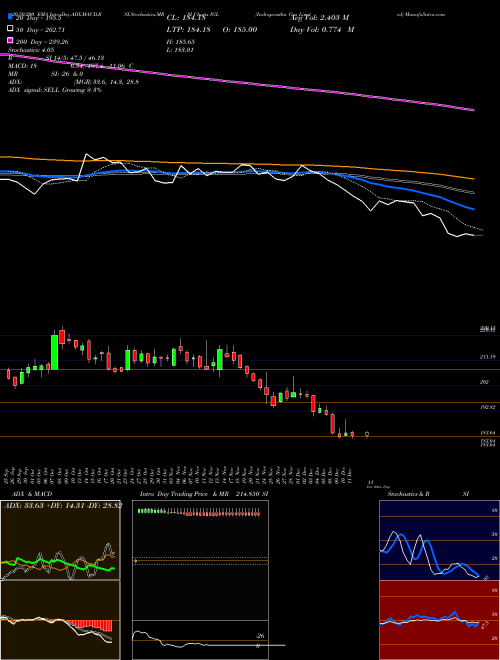Click the hollow last candlestick near 183.64
The height and width of the screenshot is (660, 500).
click(367, 434)
